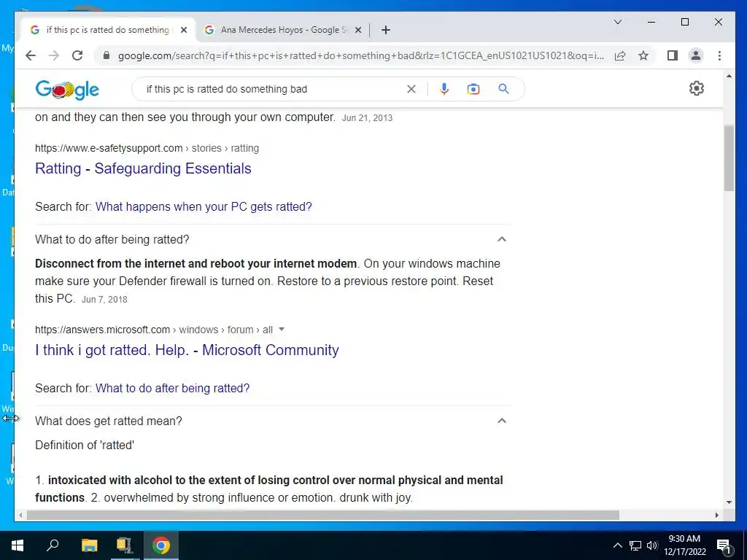Open the Ratting - Safeguarding Essentials result
The image size is (747, 560).
click(x=143, y=168)
